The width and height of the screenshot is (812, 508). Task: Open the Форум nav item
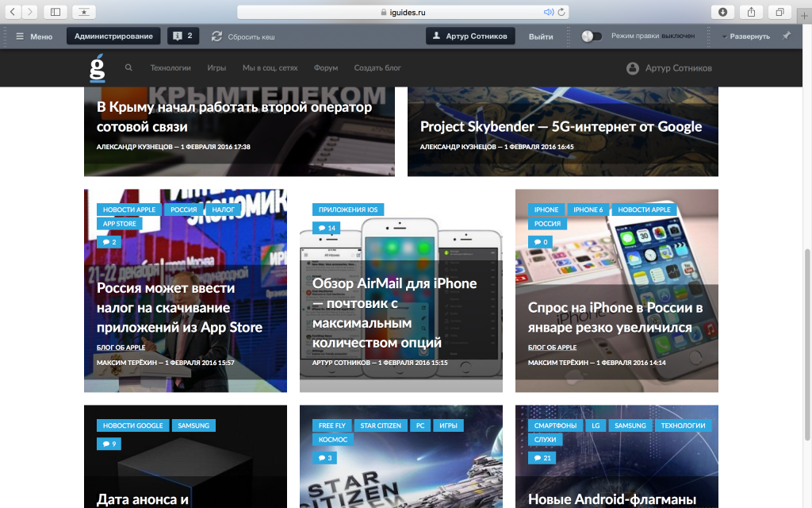326,68
